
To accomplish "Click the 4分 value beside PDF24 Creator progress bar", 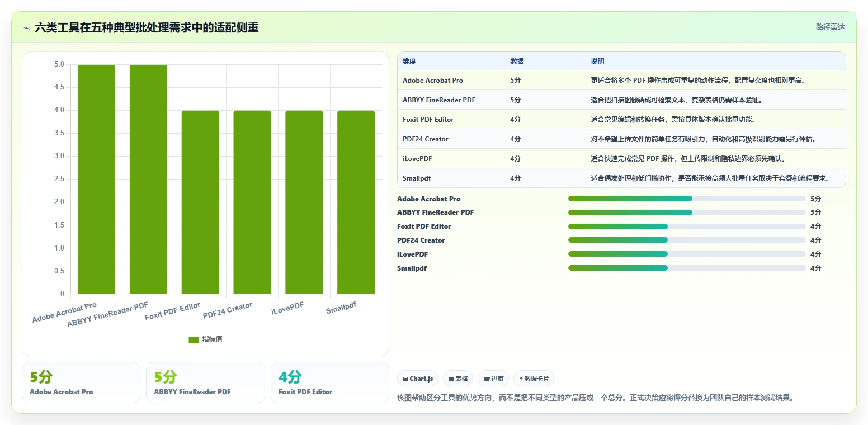I will click(x=815, y=240).
